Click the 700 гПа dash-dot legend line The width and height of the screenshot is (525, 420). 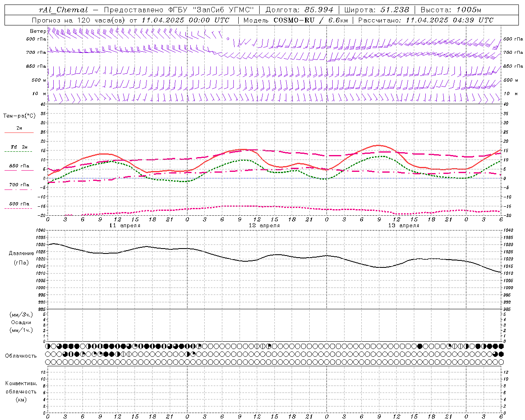pos(18,189)
